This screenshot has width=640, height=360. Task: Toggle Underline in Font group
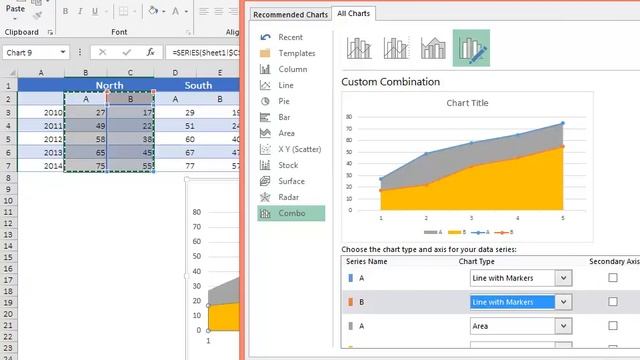pos(95,11)
